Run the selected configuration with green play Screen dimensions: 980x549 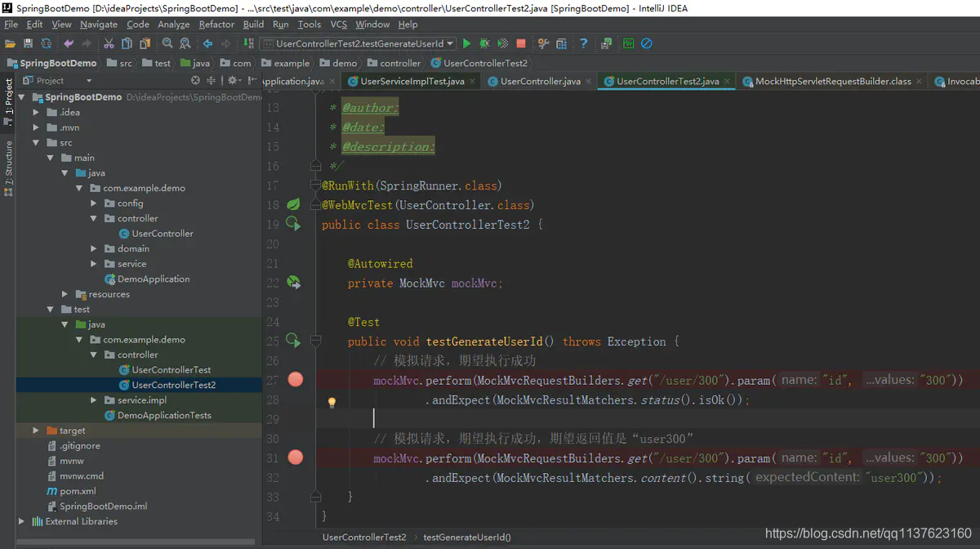coord(467,43)
